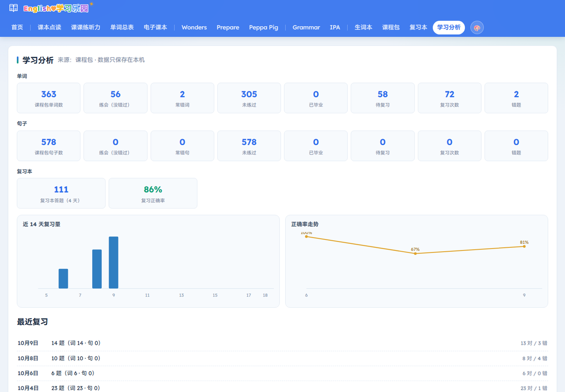Click the 常错句 card
The height and width of the screenshot is (392, 565).
click(182, 146)
